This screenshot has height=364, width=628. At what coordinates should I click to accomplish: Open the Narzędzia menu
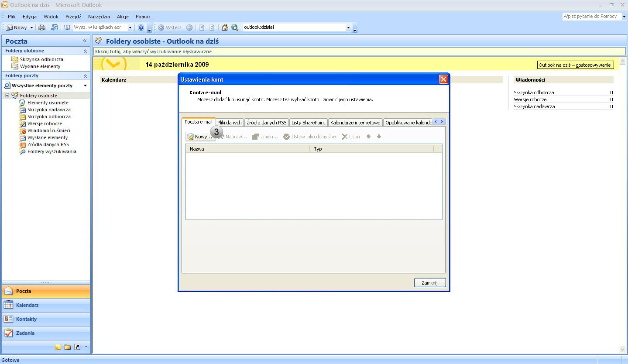tap(99, 17)
